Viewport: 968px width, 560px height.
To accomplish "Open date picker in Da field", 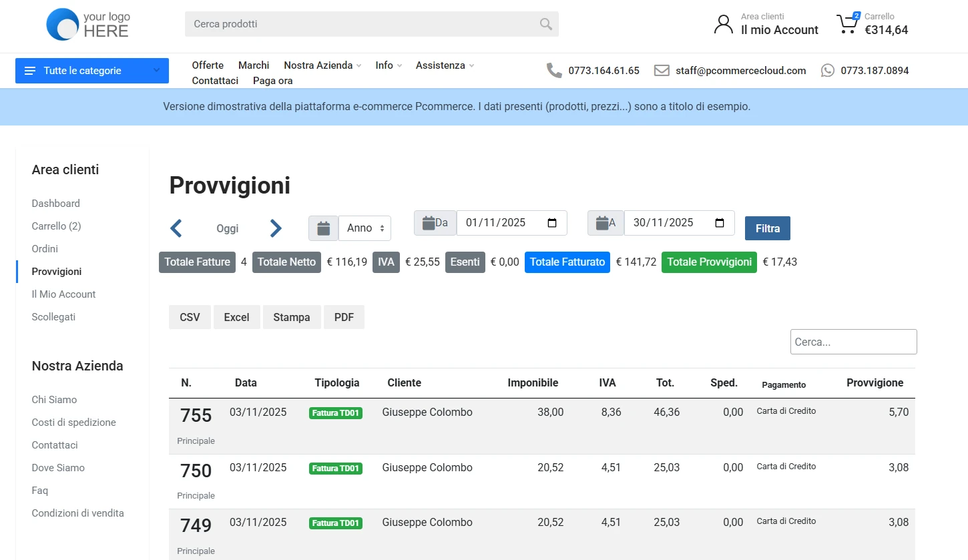I will point(552,223).
